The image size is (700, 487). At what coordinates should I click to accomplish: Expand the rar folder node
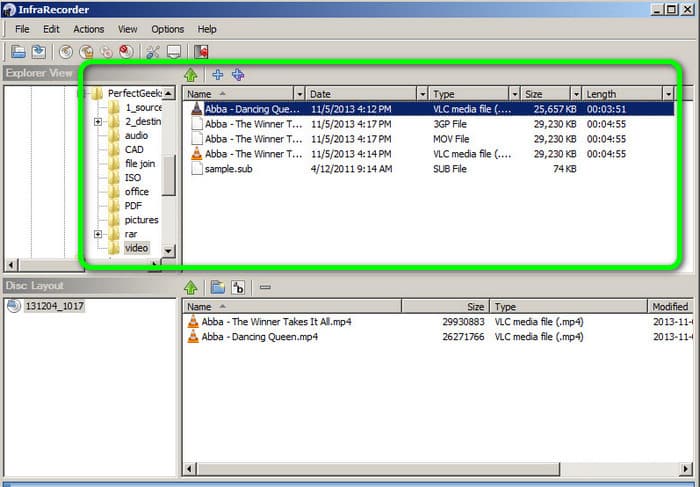[98, 234]
